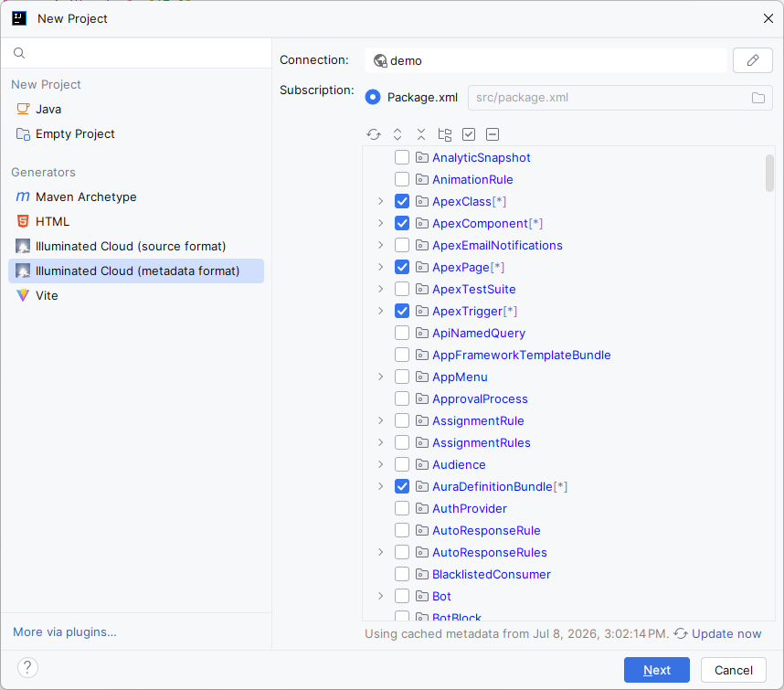Expand the ApexTrigger tree node

(380, 311)
